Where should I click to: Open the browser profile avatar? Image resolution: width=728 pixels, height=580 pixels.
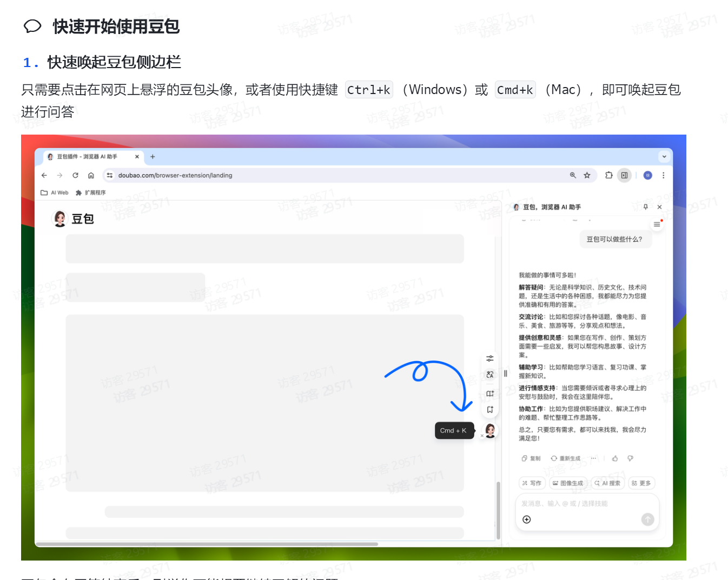647,175
